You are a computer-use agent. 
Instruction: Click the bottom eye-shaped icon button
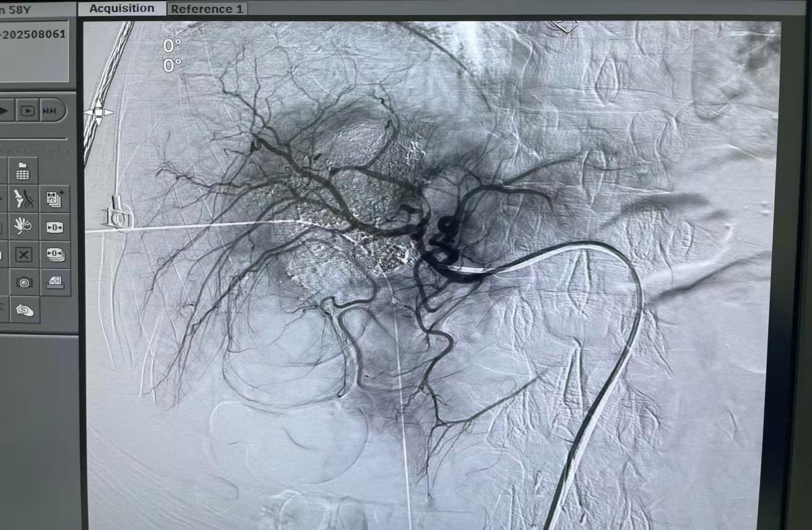[24, 310]
